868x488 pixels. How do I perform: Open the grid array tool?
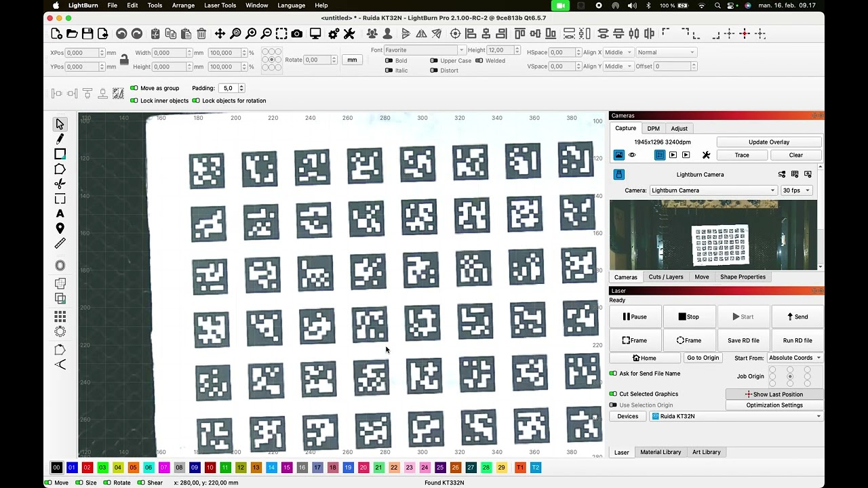(x=60, y=317)
